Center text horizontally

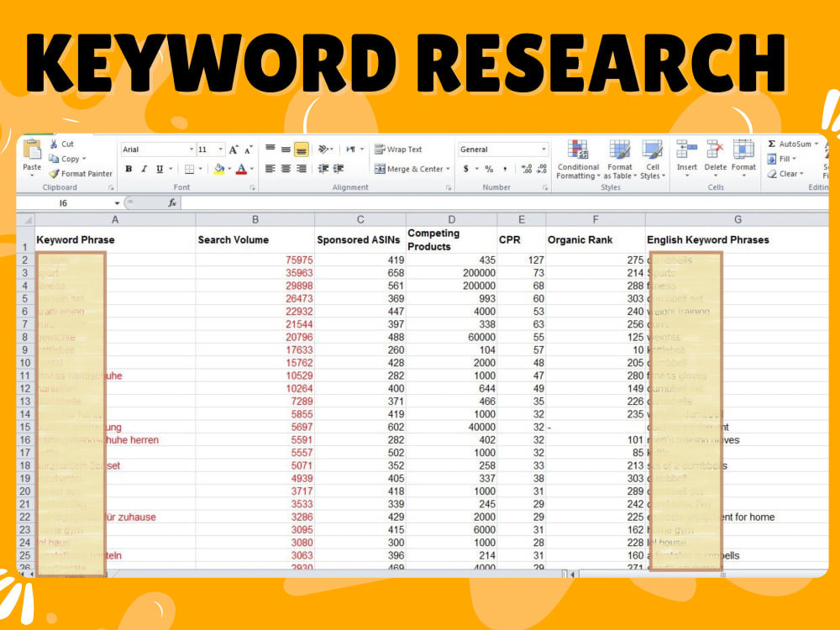point(286,169)
